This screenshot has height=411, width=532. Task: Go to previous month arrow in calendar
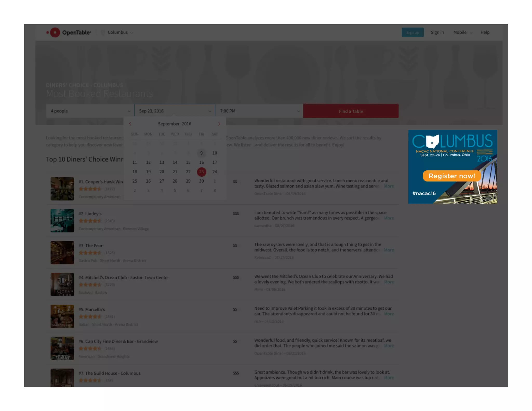(x=130, y=124)
